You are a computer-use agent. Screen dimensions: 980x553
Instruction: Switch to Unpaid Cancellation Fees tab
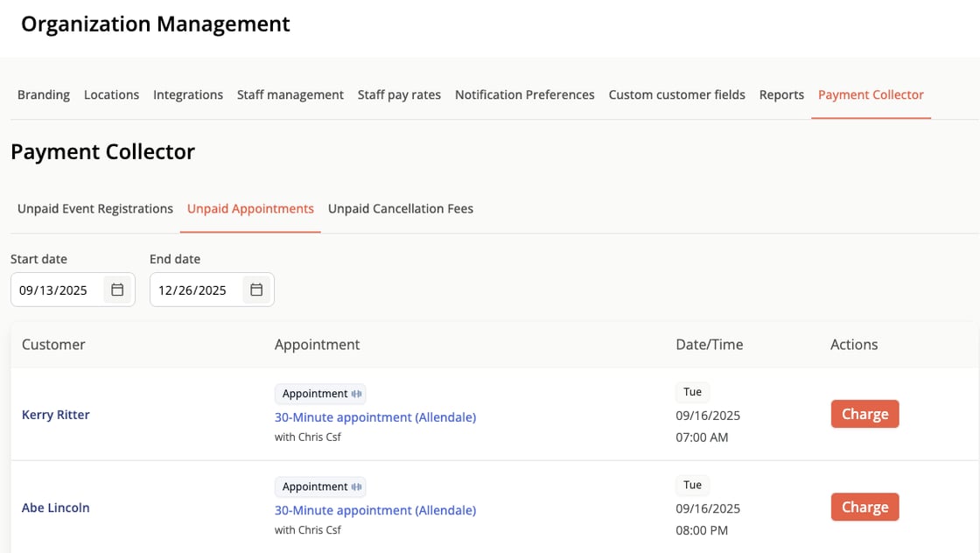click(401, 209)
